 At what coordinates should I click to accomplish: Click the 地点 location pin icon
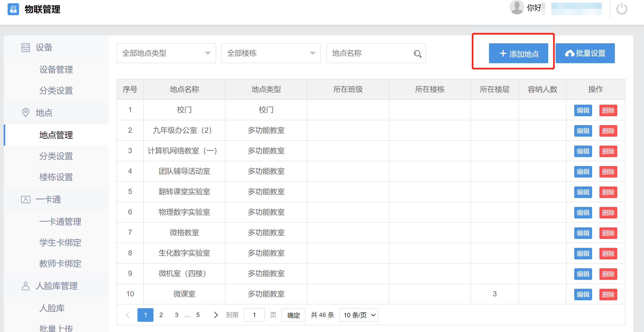25,113
